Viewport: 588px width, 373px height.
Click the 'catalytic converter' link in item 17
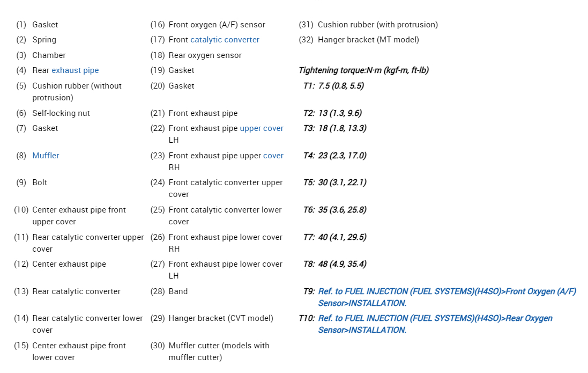click(225, 40)
